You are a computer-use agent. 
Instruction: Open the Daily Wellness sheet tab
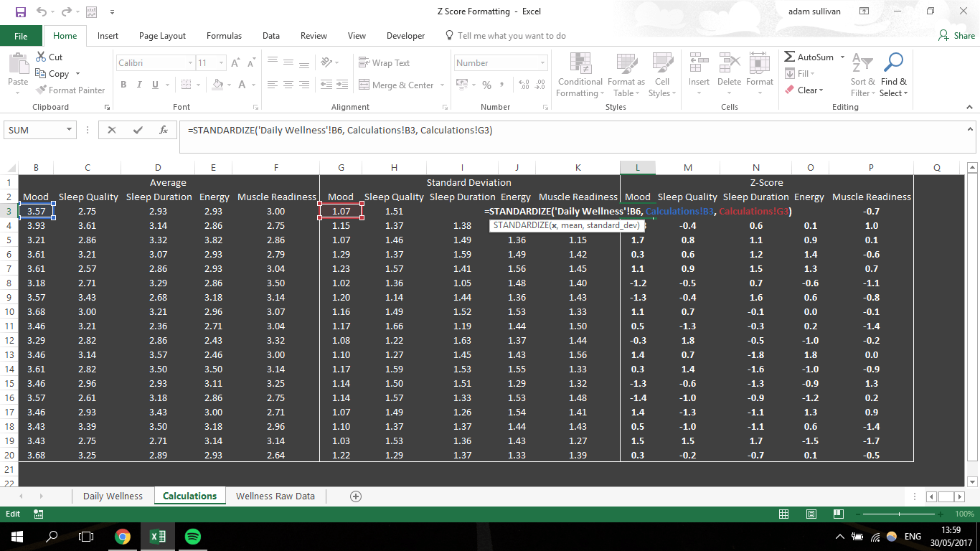pyautogui.click(x=112, y=495)
